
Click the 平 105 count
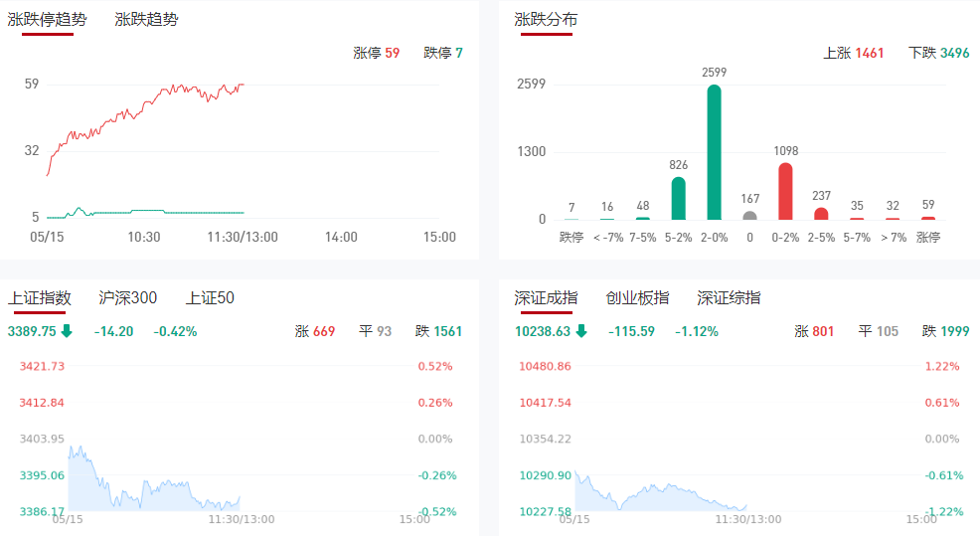(879, 331)
